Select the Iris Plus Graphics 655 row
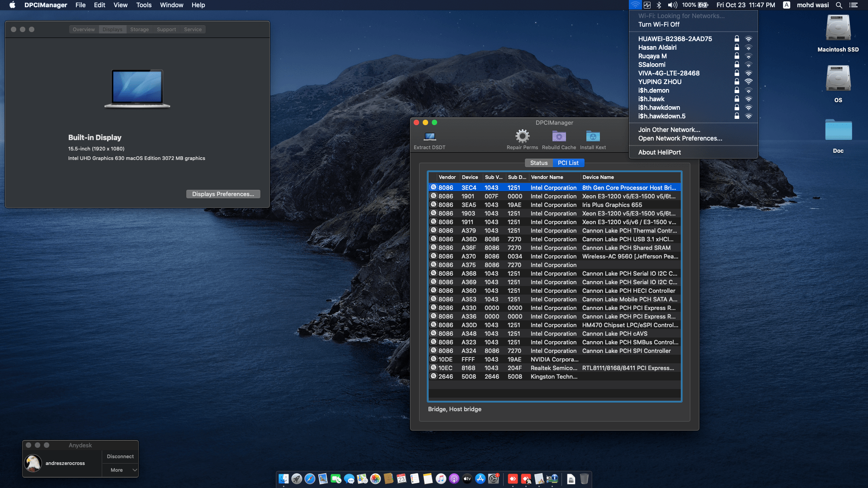Image resolution: width=868 pixels, height=488 pixels. (554, 205)
